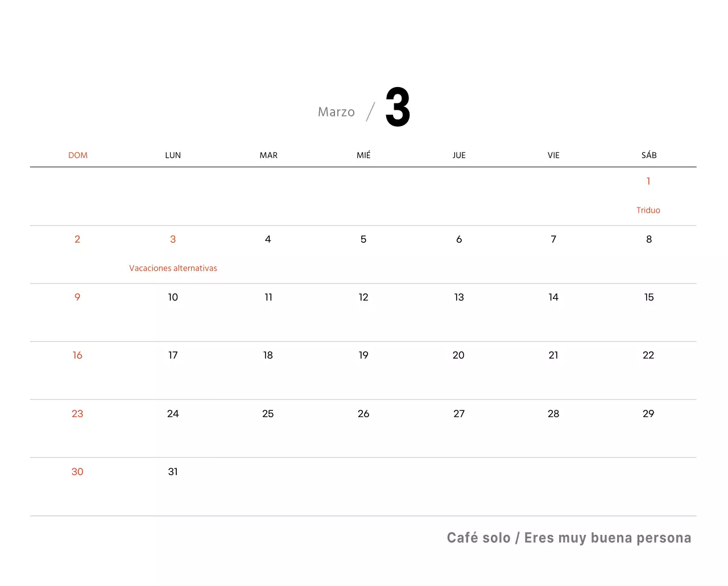Viewport: 728px width, 586px height.
Task: Click the Café solo footer text
Action: [x=478, y=538]
